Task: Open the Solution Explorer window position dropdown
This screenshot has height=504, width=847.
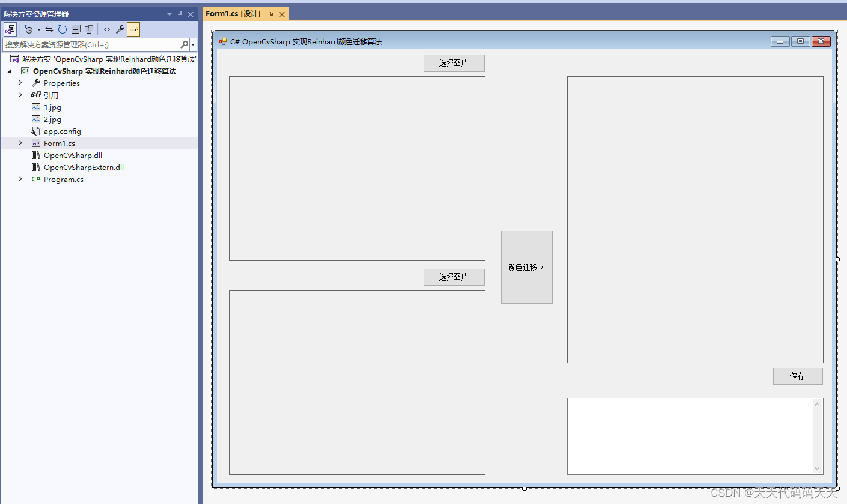Action: click(170, 14)
